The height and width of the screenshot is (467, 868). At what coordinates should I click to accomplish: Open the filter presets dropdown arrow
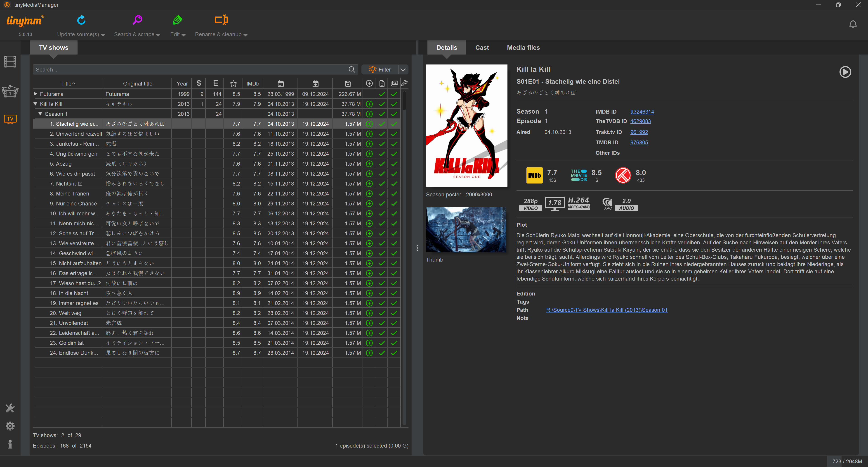click(403, 69)
